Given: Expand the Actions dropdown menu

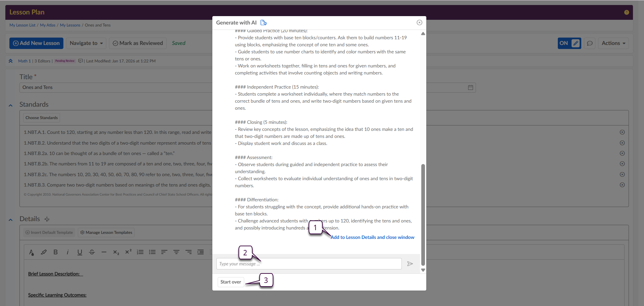Looking at the screenshot, I should pos(613,43).
